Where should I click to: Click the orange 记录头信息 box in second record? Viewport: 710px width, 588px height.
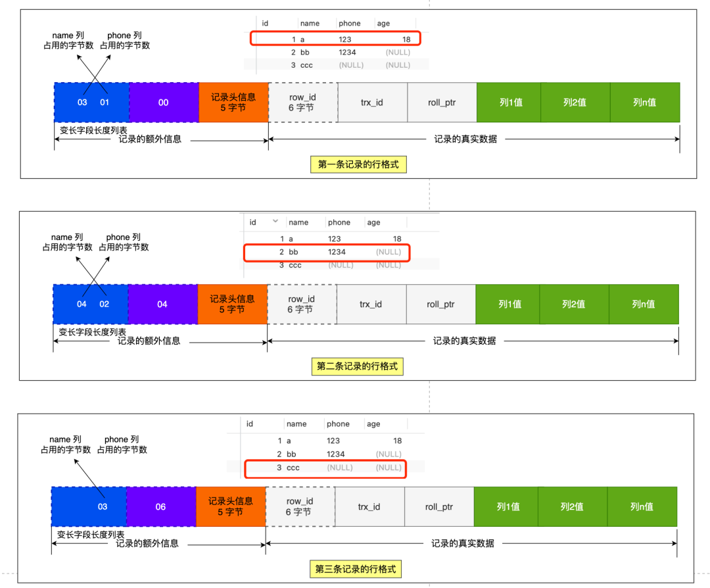[233, 304]
